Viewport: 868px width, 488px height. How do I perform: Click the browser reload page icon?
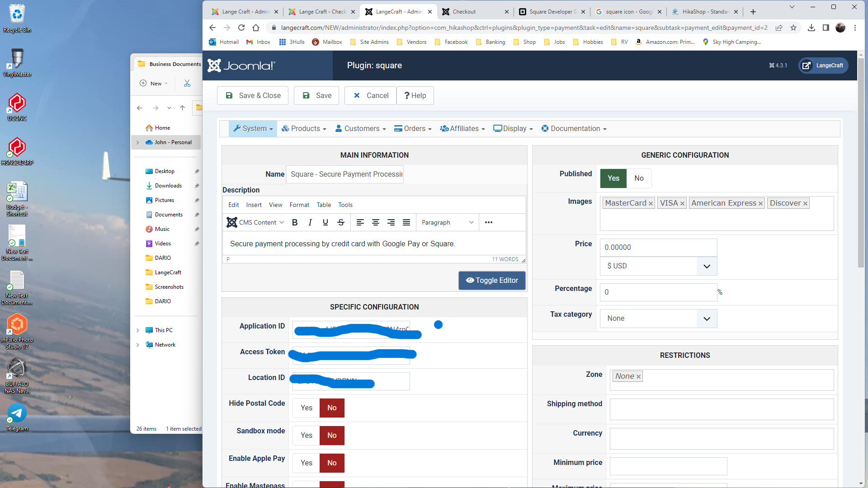tap(241, 28)
